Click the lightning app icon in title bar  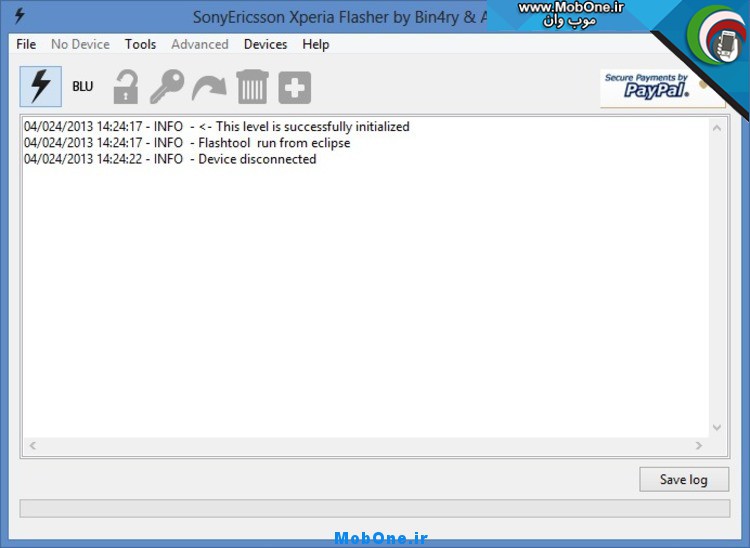click(x=18, y=16)
